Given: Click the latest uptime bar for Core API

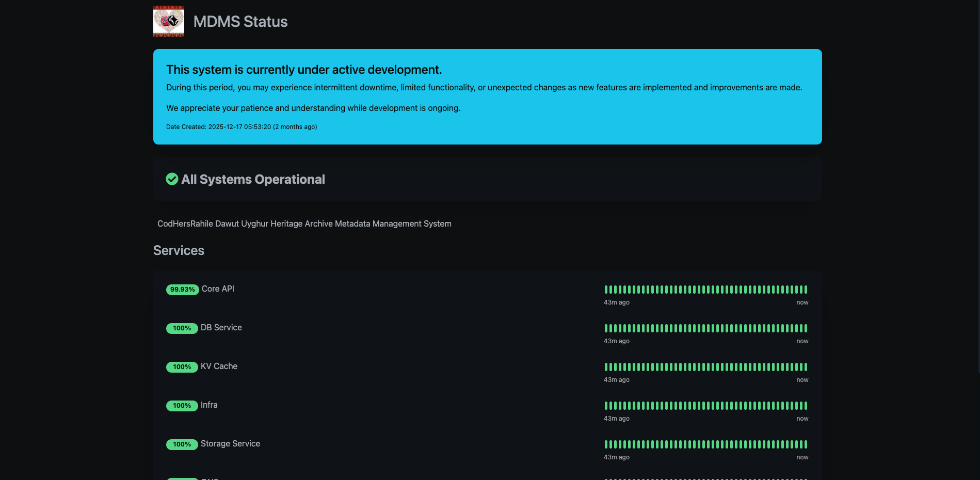Looking at the screenshot, I should coord(805,290).
